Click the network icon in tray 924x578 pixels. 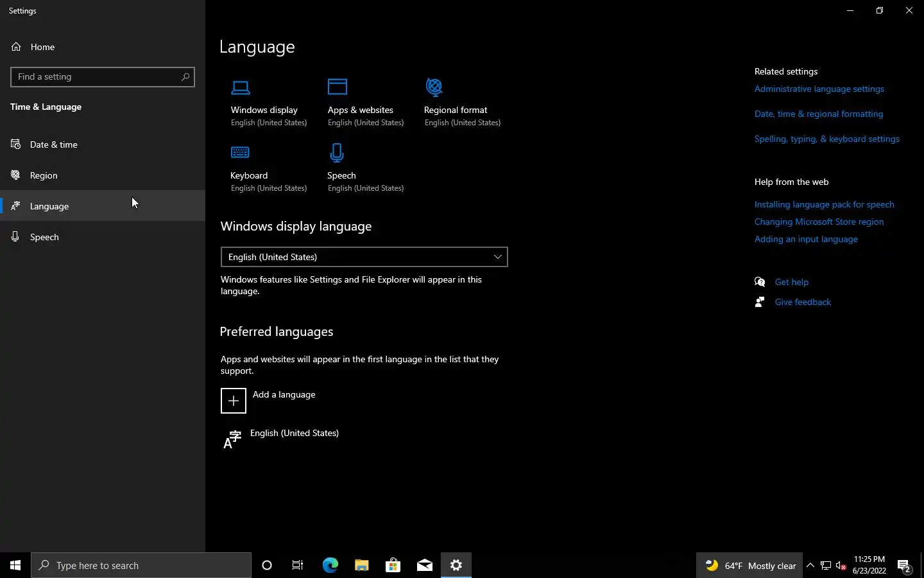(x=826, y=566)
